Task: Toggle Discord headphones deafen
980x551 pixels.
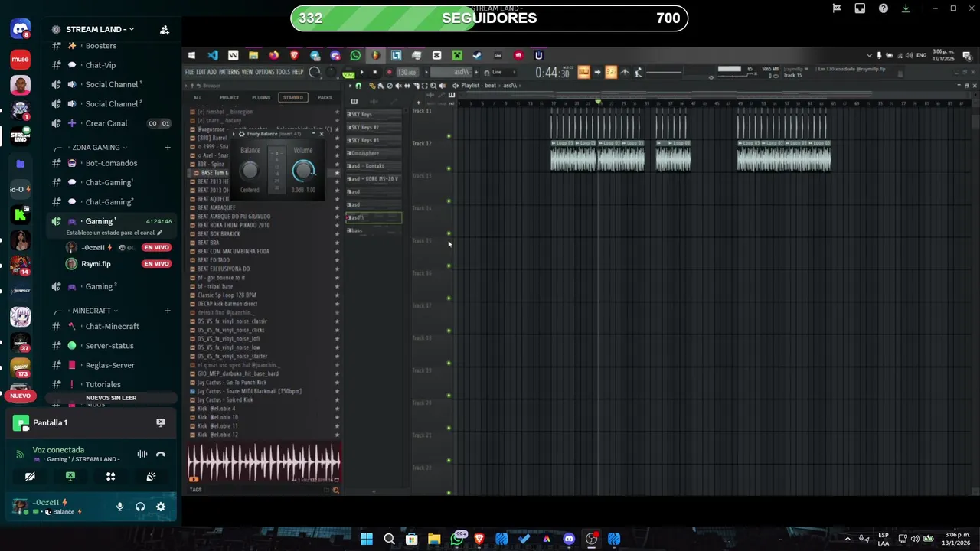Action: click(140, 507)
